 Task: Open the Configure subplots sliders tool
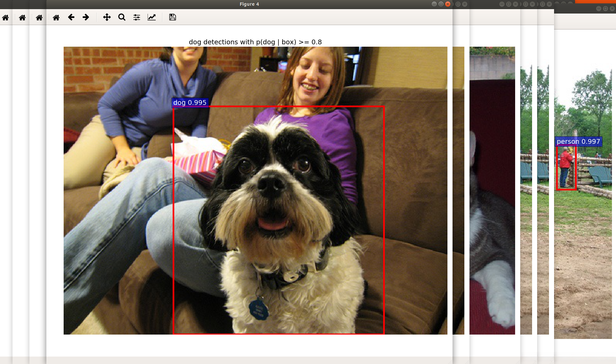click(137, 17)
